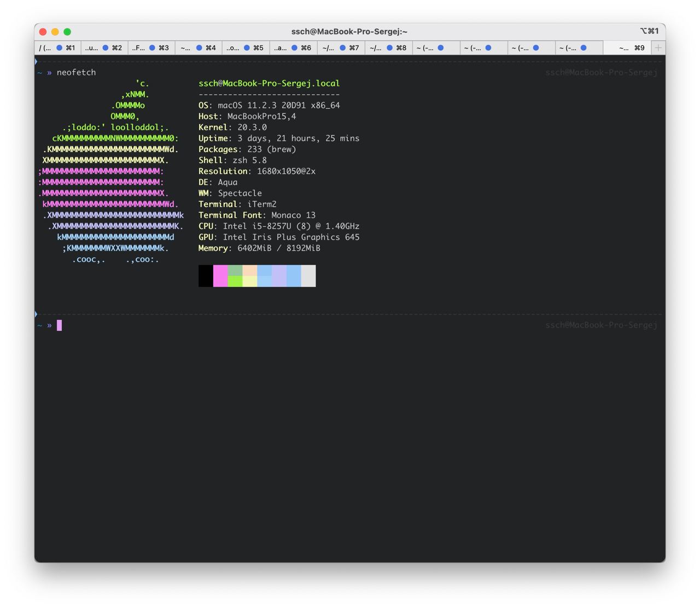
Task: Open the ⌘6 tab
Action: [294, 48]
